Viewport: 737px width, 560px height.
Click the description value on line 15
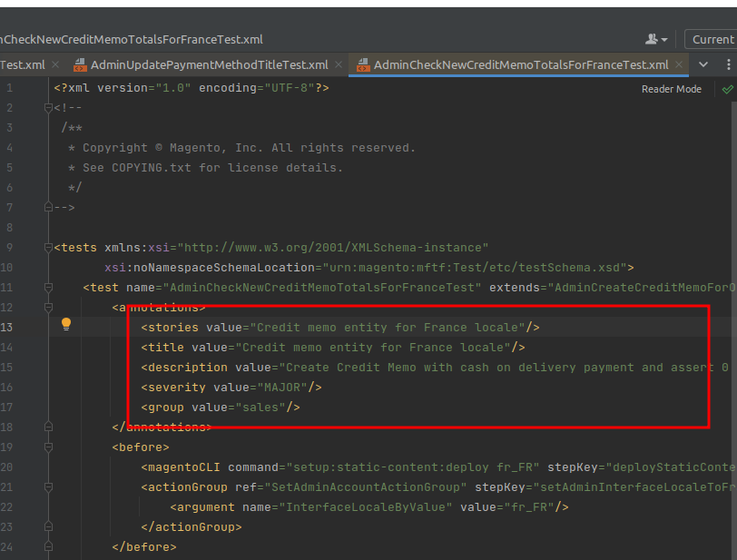(507, 368)
